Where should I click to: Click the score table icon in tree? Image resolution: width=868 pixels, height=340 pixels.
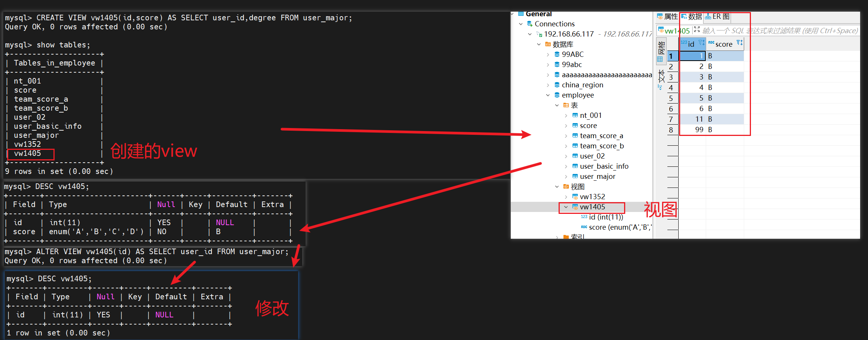(575, 125)
